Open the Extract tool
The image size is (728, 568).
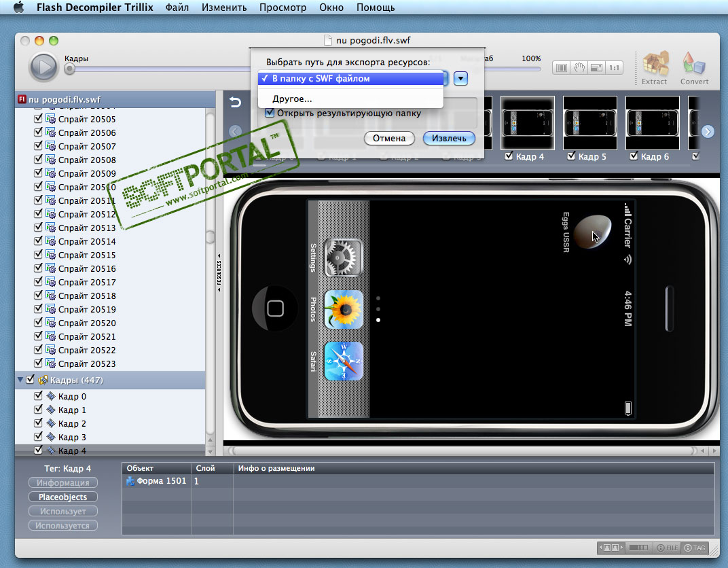tap(655, 68)
